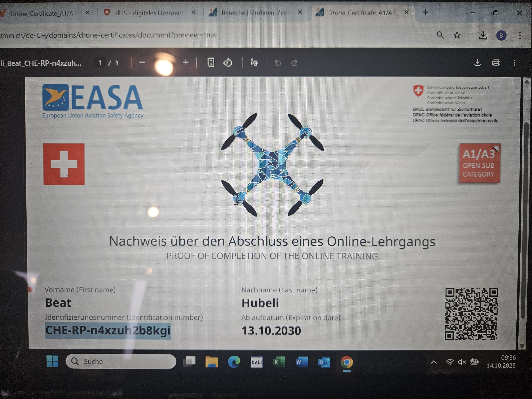
Task: Toggle the muted speaker volume icon
Action: (462, 362)
